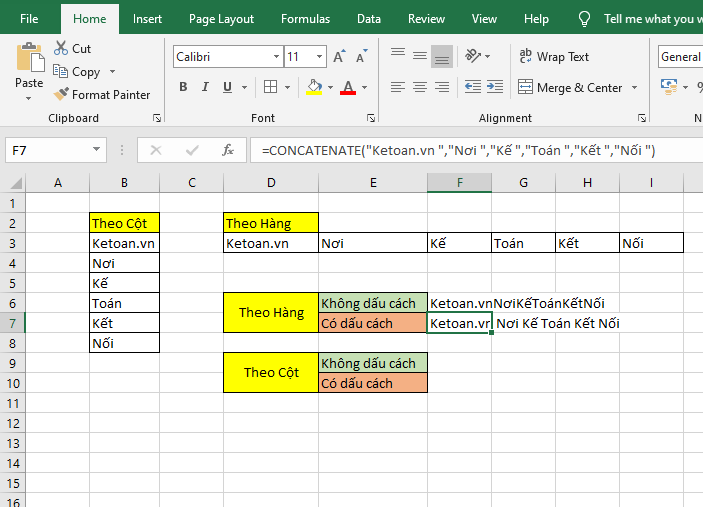Toggle Bold formatting
This screenshot has height=507, width=703.
coord(183,88)
